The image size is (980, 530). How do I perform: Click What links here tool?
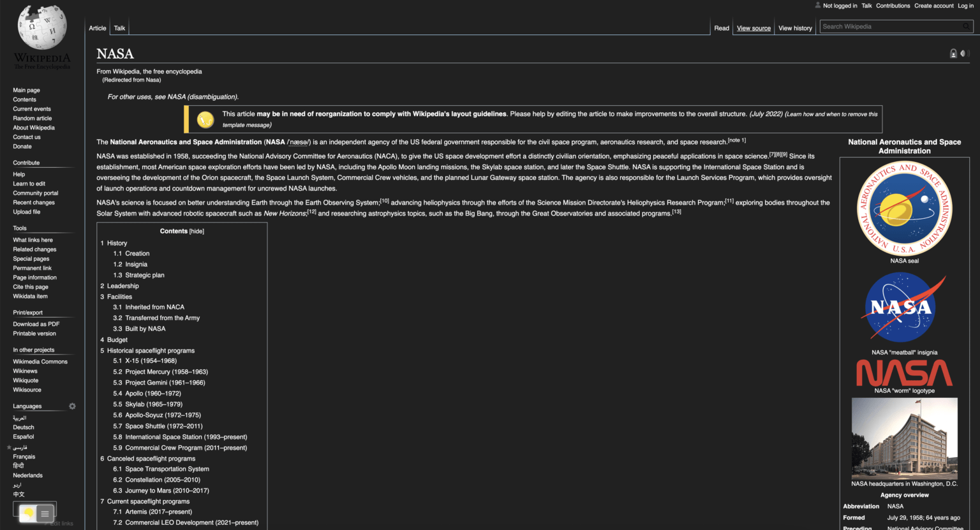33,240
